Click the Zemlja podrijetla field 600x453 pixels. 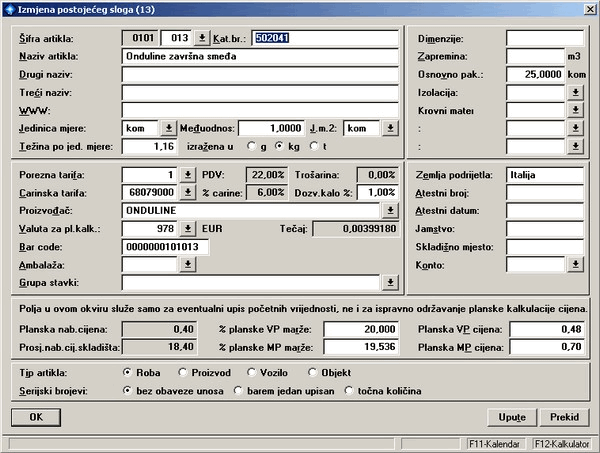545,175
